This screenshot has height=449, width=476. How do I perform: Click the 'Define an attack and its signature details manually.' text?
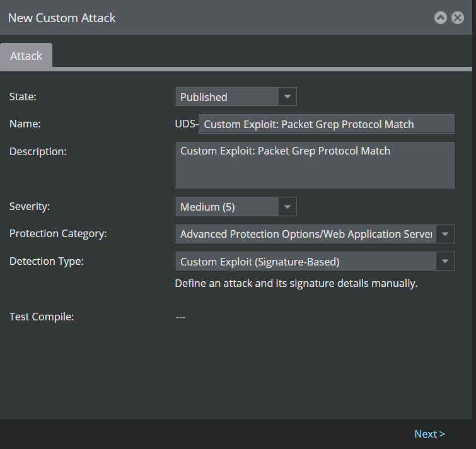[x=296, y=283]
